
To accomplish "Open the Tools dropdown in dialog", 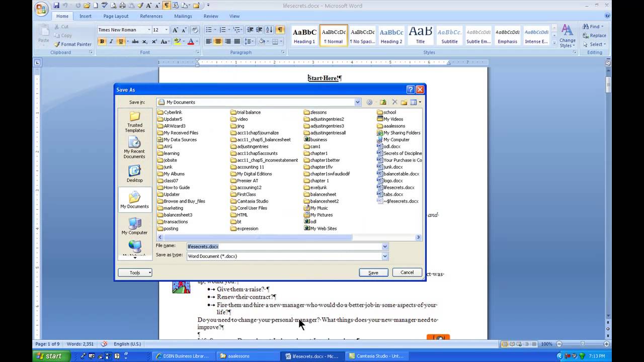I will [x=135, y=273].
